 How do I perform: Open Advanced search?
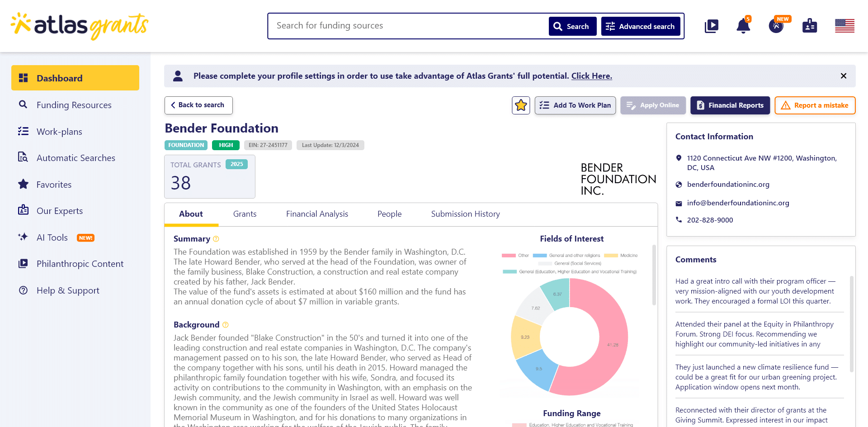641,26
